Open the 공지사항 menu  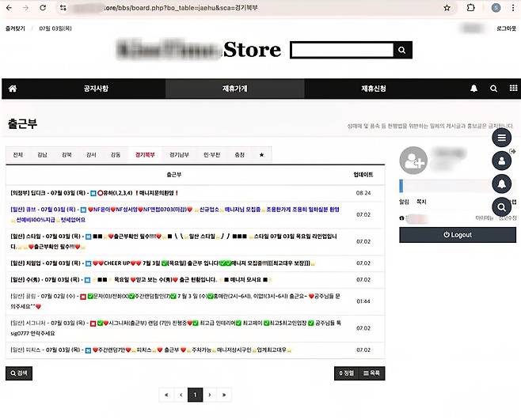tap(96, 89)
